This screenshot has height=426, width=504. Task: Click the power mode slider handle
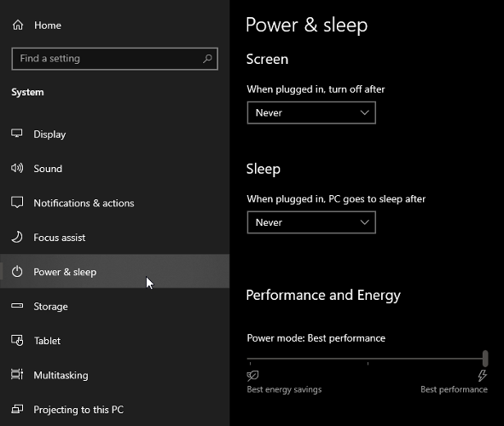[x=485, y=358]
